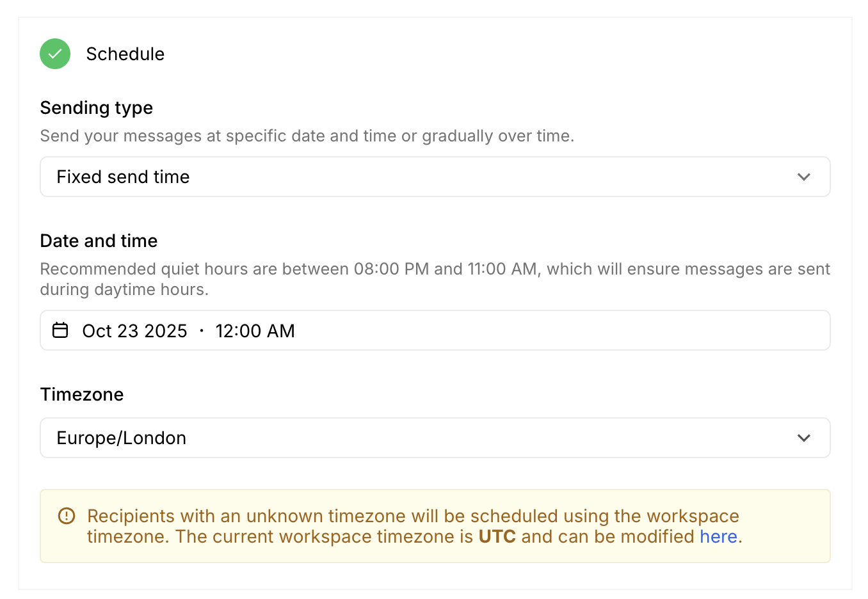The height and width of the screenshot is (599, 868).
Task: Click the Schedule section heading
Action: pos(125,54)
